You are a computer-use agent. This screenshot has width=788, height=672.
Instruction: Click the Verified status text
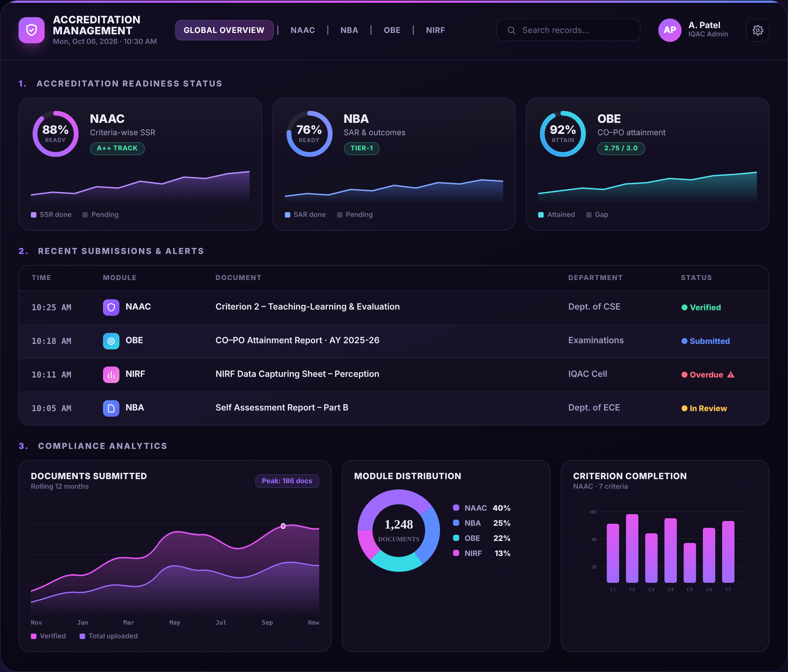[x=705, y=307]
